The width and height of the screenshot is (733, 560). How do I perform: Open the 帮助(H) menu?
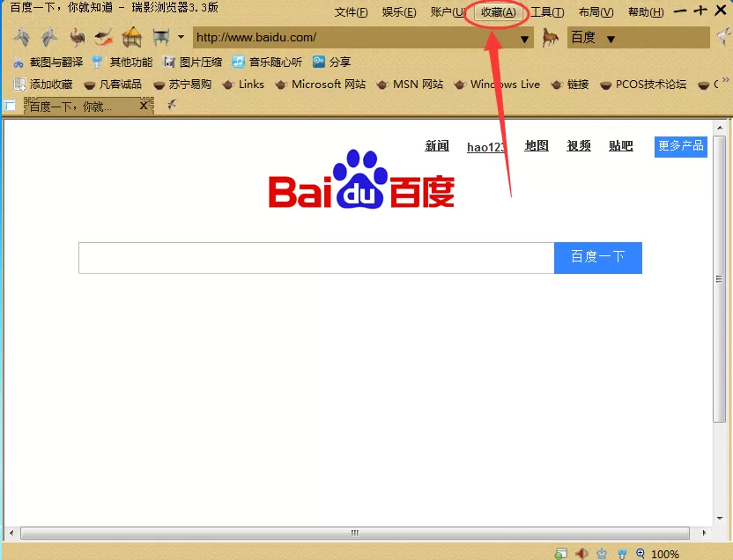[x=646, y=12]
